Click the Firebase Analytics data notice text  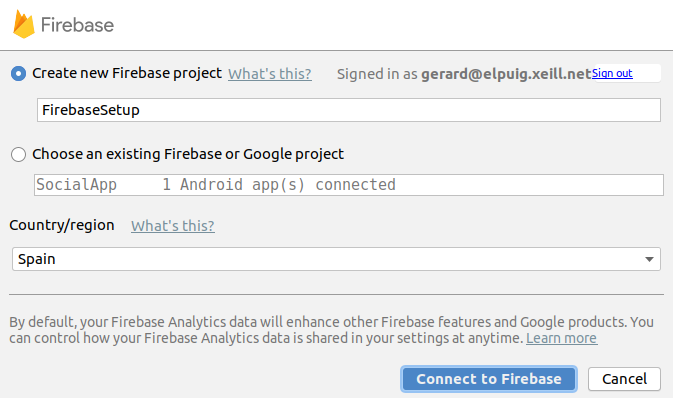[331, 330]
